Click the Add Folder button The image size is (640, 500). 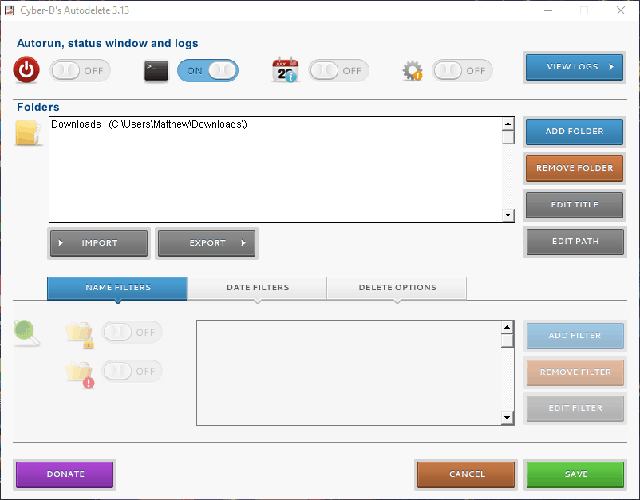[x=574, y=131]
